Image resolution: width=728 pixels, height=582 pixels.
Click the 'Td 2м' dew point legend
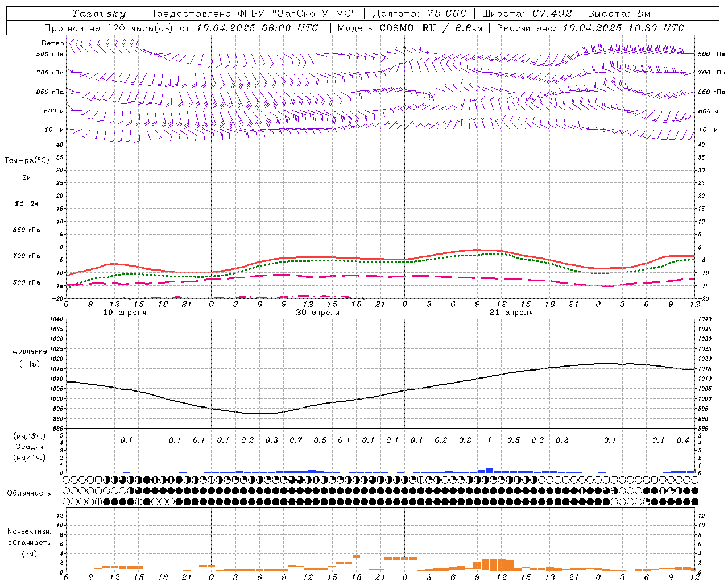point(27,203)
